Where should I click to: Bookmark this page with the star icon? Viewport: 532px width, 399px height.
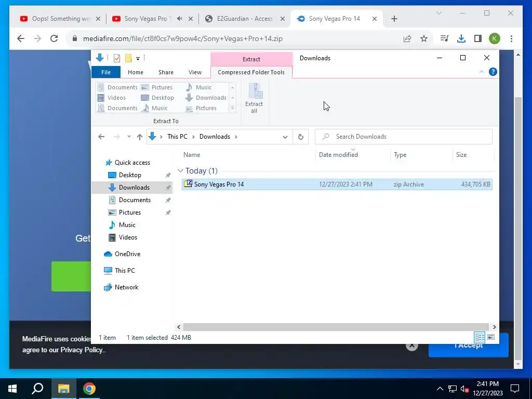424,38
